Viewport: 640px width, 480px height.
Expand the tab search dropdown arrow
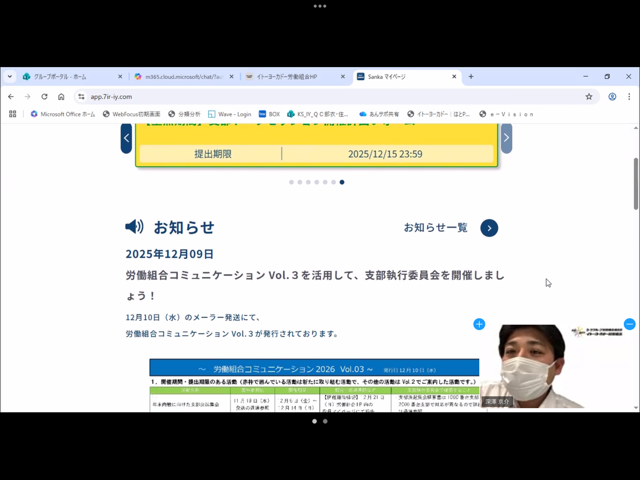click(x=10, y=76)
